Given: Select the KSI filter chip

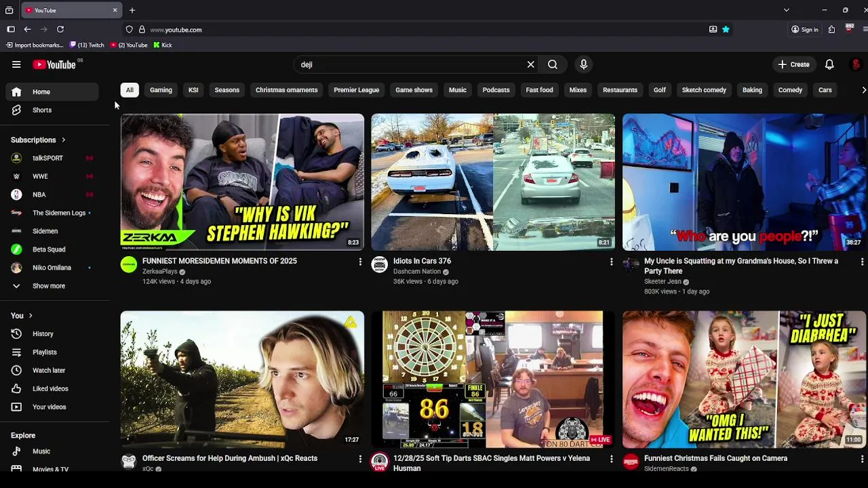Looking at the screenshot, I should point(193,90).
